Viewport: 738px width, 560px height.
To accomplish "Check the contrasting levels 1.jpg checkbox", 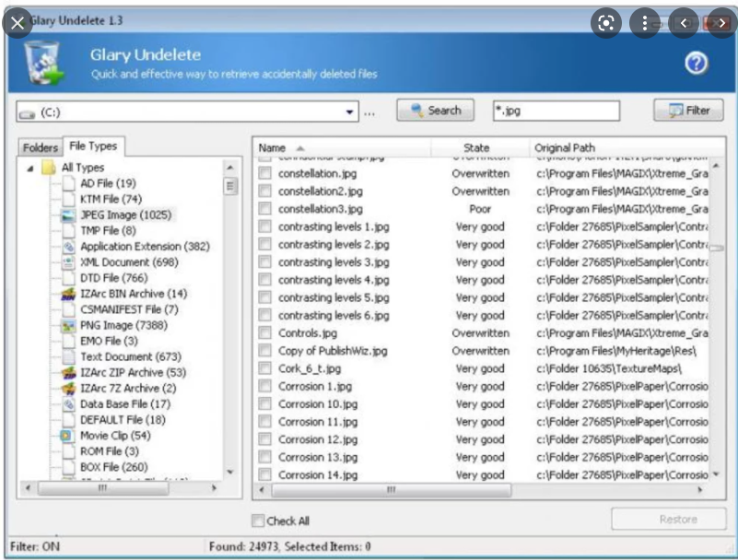I will (x=265, y=227).
